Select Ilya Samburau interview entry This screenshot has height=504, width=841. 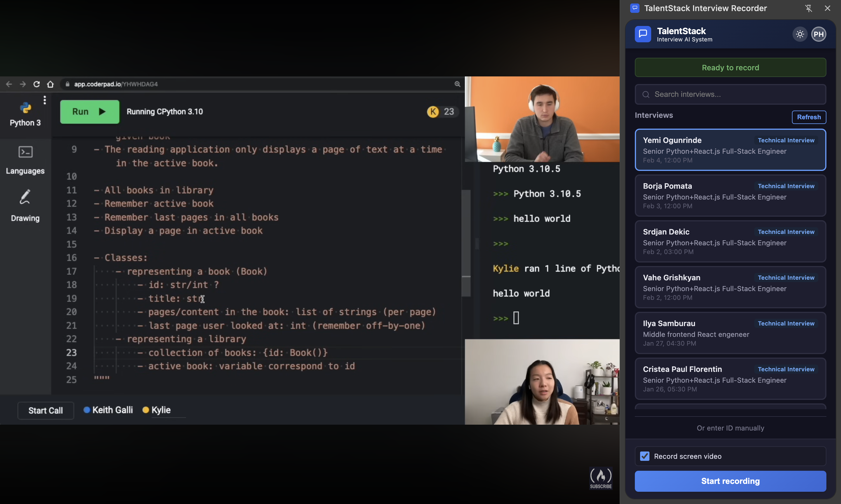coord(730,333)
